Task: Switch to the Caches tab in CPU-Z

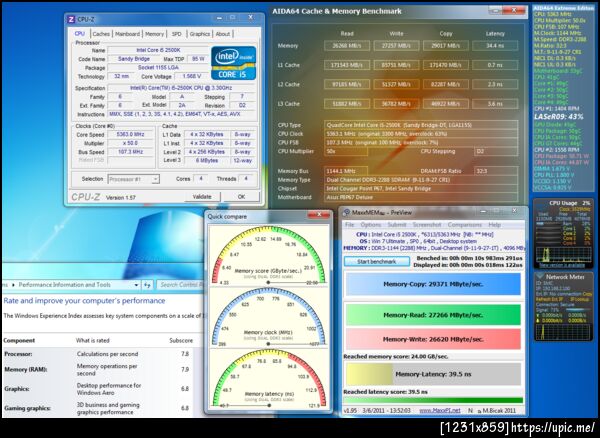Action: [101, 34]
